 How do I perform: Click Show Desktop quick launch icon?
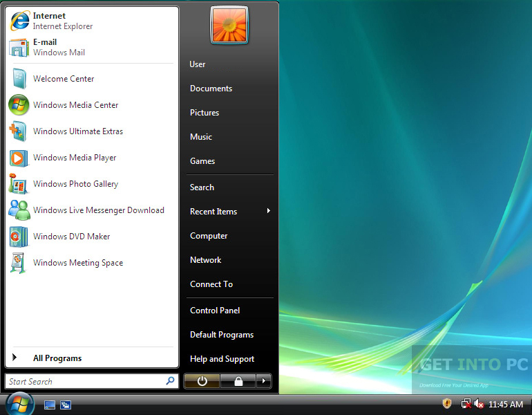pos(50,405)
